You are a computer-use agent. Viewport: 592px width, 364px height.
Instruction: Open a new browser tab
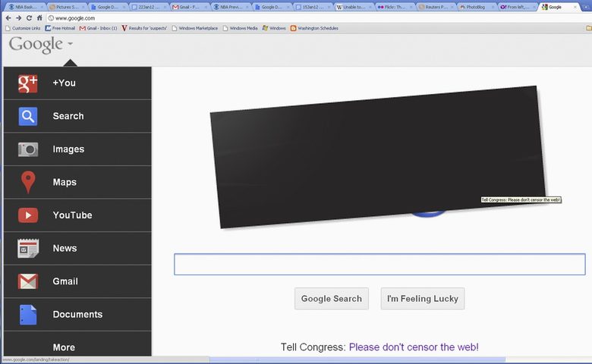pyautogui.click(x=587, y=8)
